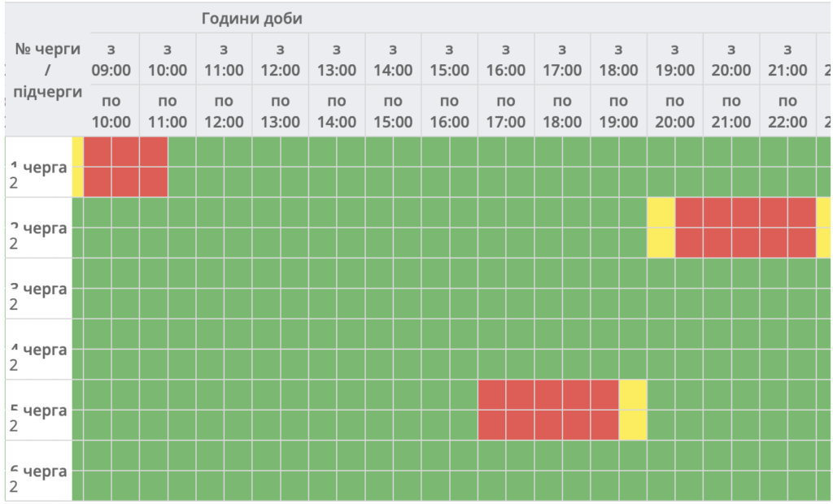The image size is (833, 504).
Task: Click the "Години доби" table header
Action: coord(252,19)
